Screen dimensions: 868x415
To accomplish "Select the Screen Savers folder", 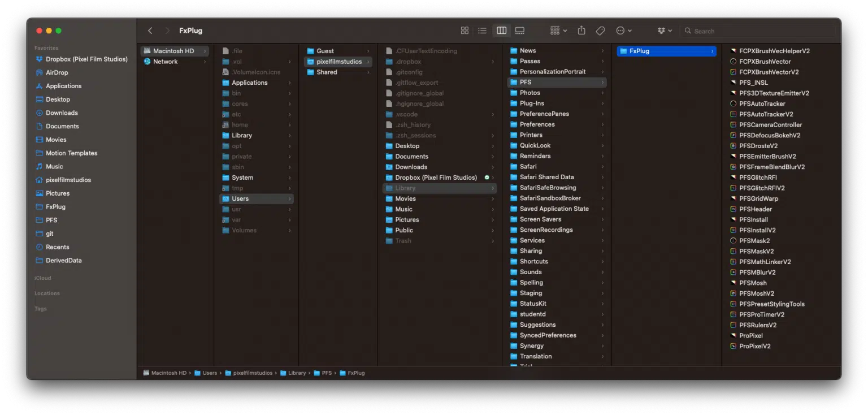I will coord(557,219).
